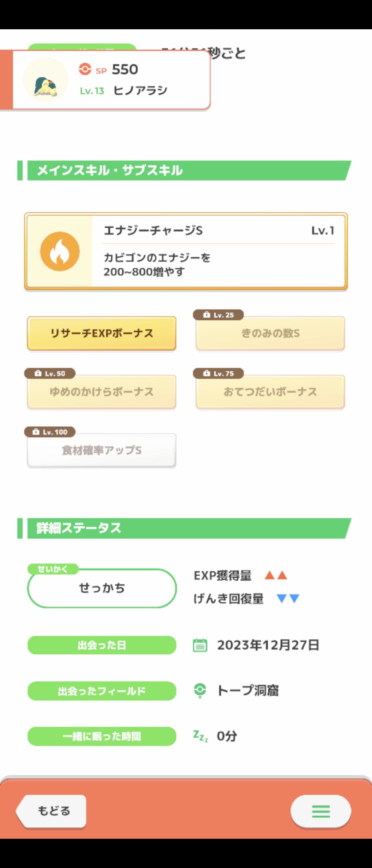Click the Lv. 25 lock badge
372x868 pixels.
(x=218, y=315)
